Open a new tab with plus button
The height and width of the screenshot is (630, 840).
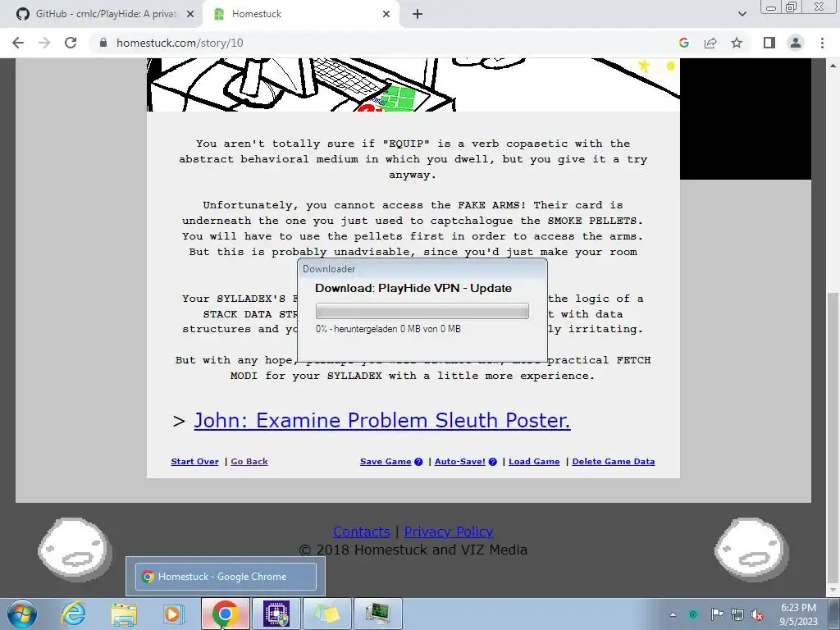[x=418, y=14]
